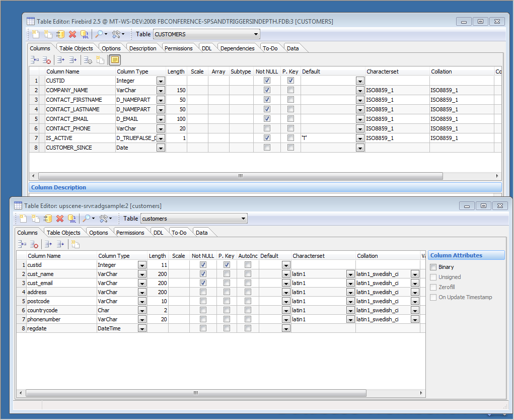This screenshot has width=514, height=420.
Task: Click the wrench tools icon in lower editor
Action: pos(104,219)
